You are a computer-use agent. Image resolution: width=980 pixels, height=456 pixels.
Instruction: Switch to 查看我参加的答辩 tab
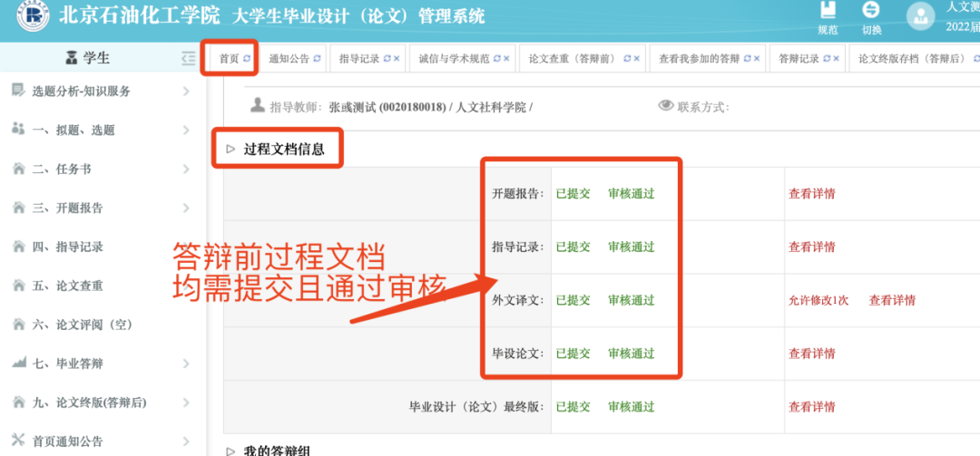tap(699, 59)
